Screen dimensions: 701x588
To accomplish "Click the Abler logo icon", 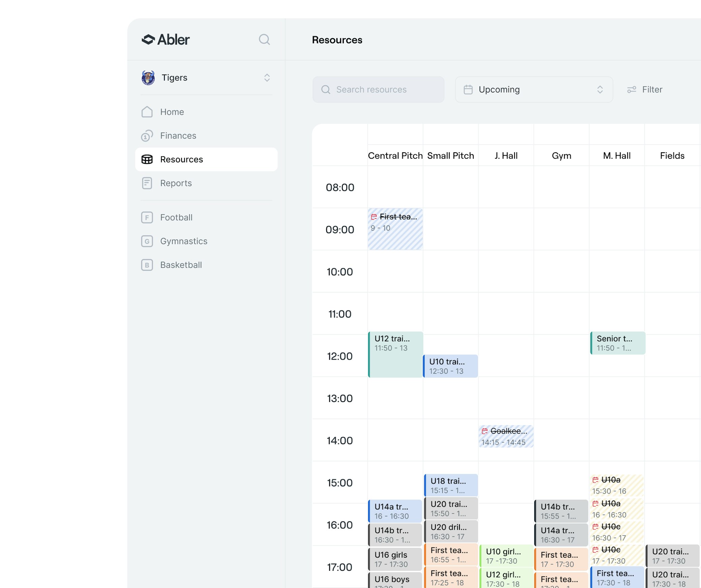I will point(148,39).
